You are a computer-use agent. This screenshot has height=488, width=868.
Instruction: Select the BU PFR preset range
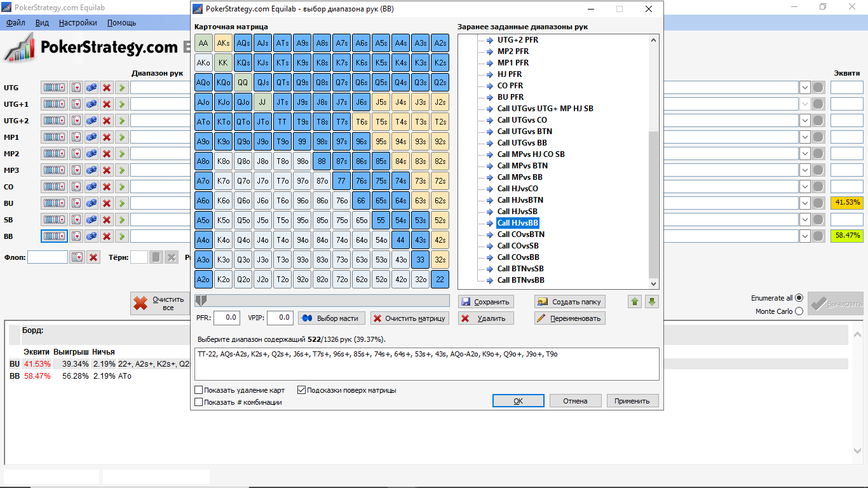pos(510,97)
